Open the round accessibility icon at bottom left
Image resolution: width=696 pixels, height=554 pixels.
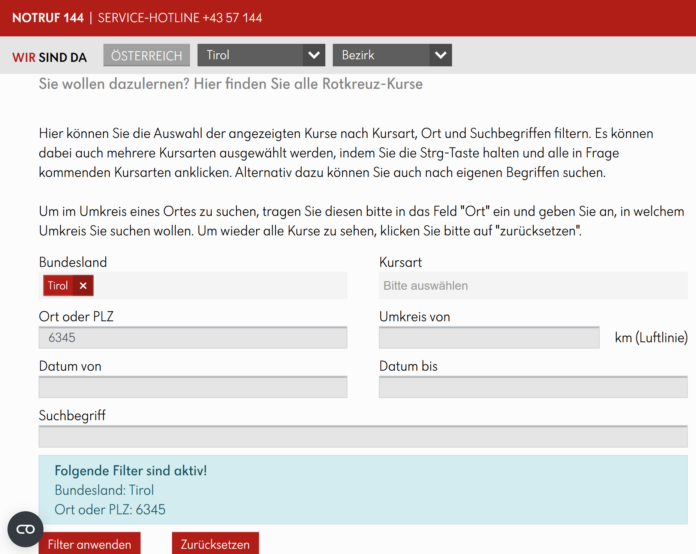(x=26, y=529)
